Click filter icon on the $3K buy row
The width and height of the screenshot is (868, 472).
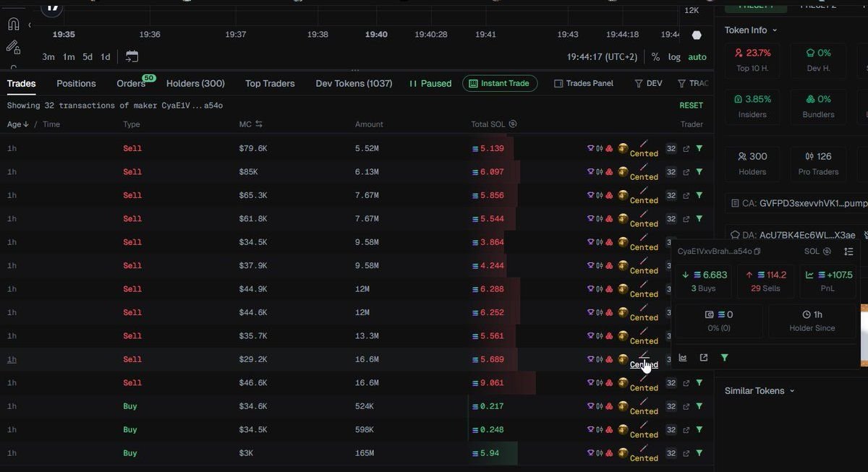[699, 453]
